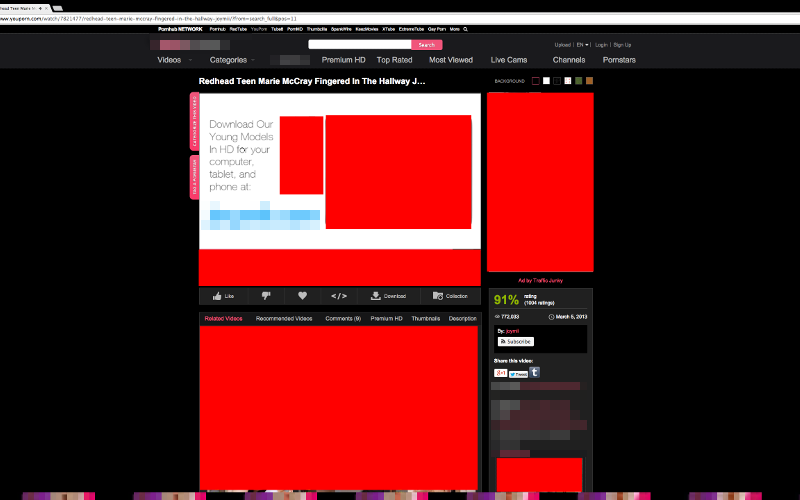Viewport: 800px width, 500px height.
Task: Share using the Tweet button
Action: 518,374
